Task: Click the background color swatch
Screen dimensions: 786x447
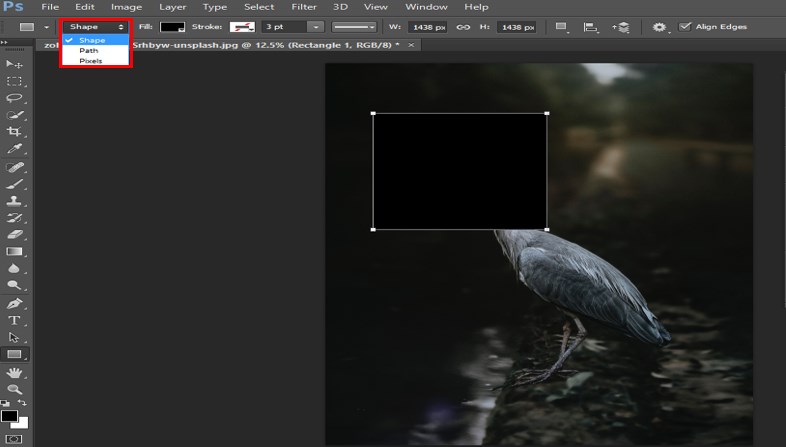Action: 23,424
